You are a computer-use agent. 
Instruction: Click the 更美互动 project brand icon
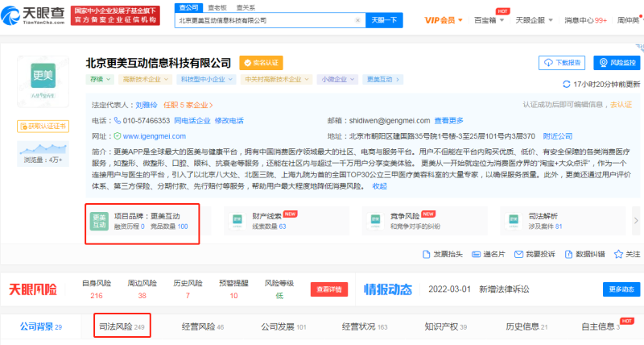99,221
